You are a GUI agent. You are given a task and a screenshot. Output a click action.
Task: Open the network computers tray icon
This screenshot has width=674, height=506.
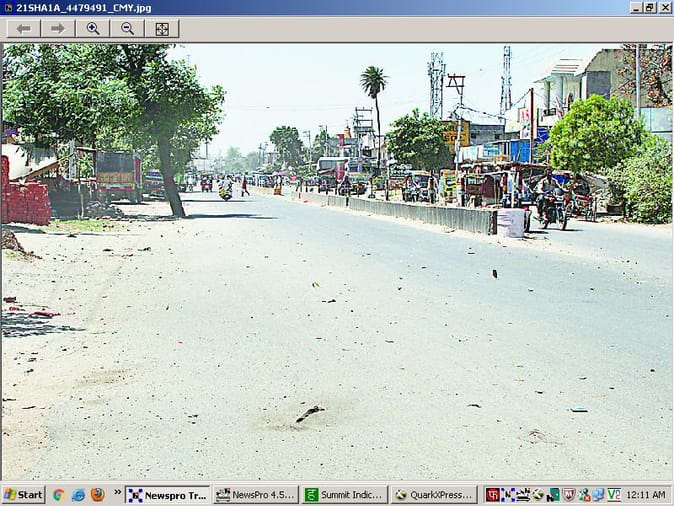click(x=598, y=495)
